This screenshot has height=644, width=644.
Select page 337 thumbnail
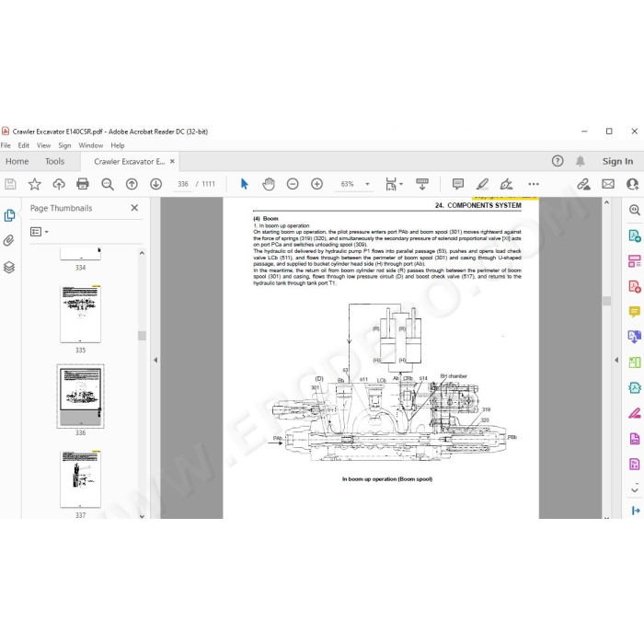point(81,479)
